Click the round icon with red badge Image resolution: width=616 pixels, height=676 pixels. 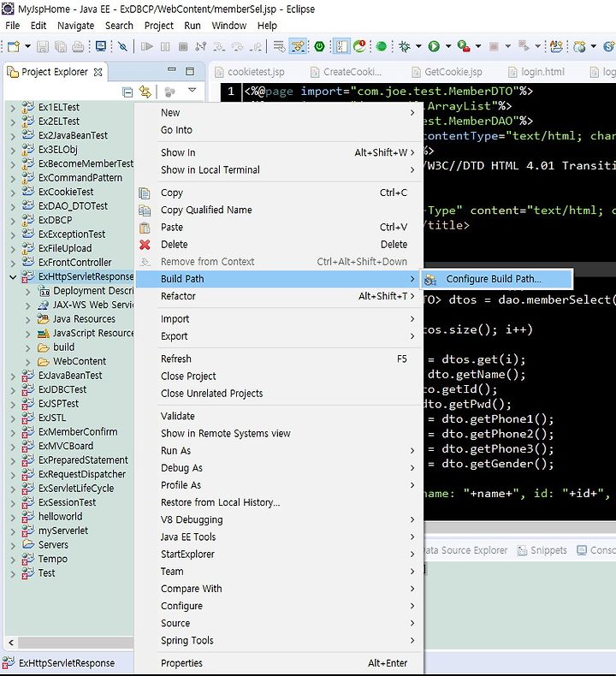coord(359,46)
